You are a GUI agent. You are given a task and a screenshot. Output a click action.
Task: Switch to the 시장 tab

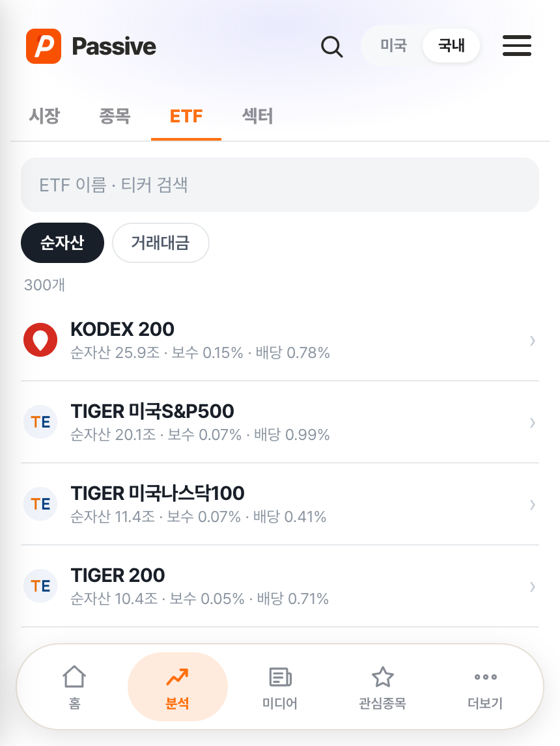(45, 116)
